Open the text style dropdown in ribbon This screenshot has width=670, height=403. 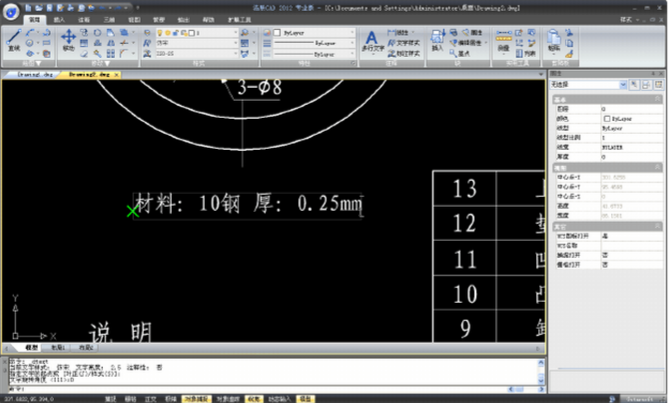point(197,43)
